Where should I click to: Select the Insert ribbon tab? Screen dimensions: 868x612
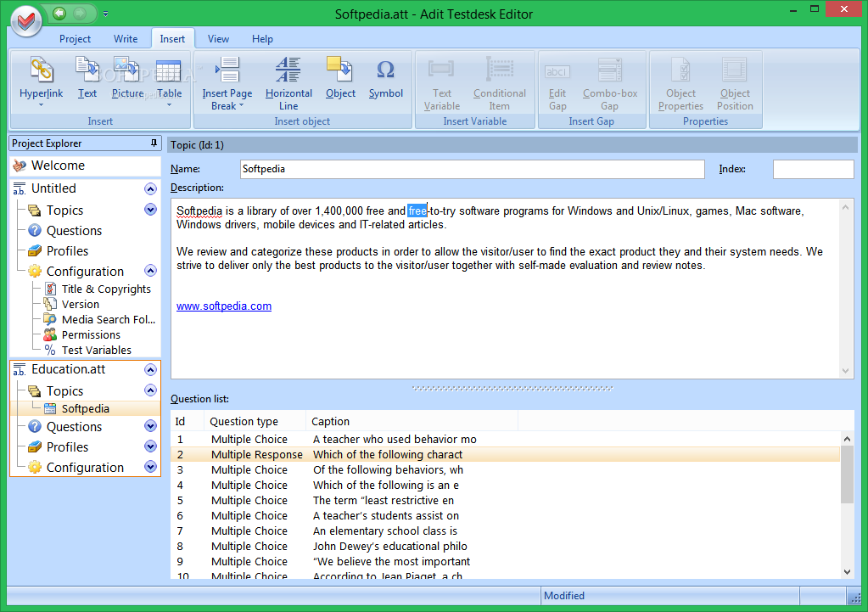pyautogui.click(x=172, y=39)
